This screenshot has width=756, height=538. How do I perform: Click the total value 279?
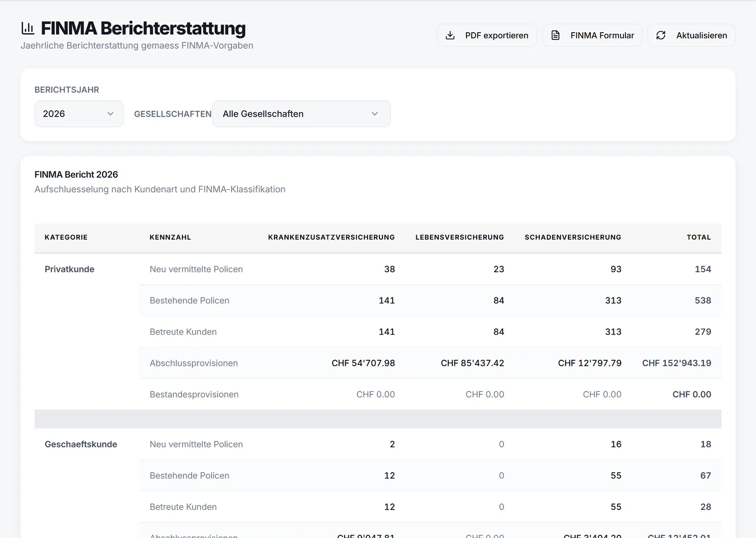pos(703,332)
